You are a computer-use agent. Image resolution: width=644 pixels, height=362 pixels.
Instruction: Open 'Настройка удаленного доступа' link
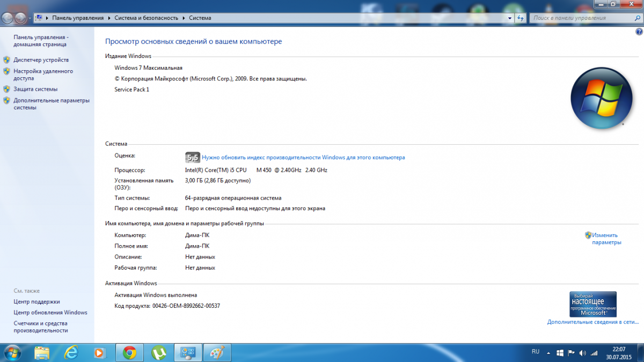(x=43, y=75)
